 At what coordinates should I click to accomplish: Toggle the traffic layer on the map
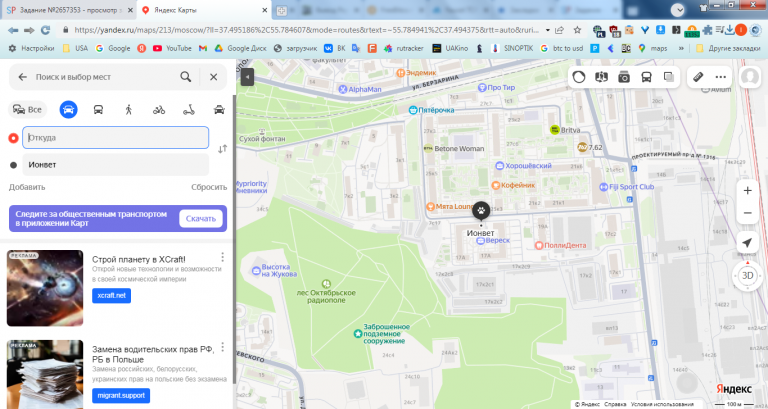pyautogui.click(x=579, y=77)
